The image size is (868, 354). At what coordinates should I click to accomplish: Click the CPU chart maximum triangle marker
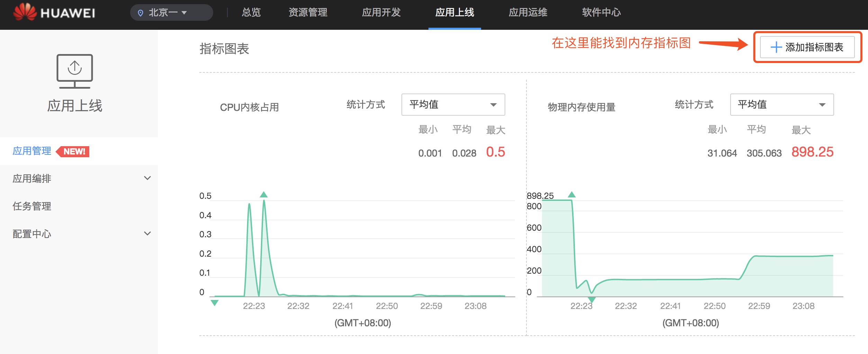point(264,194)
